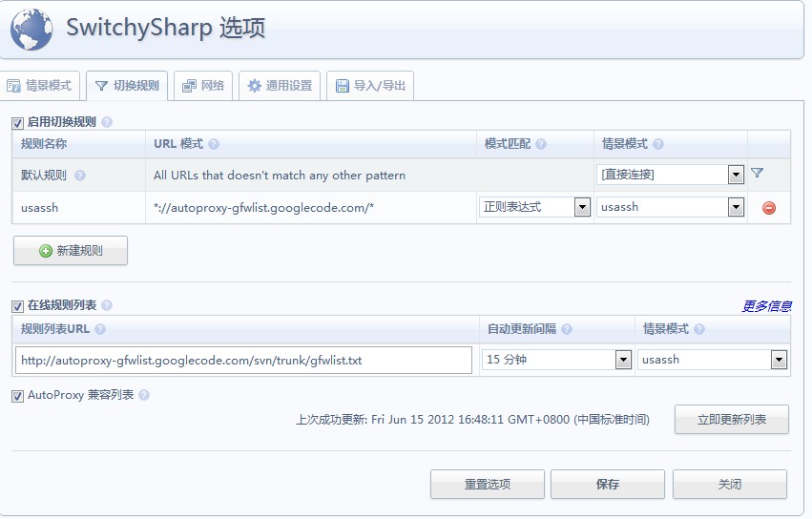Switch to 情景模式 tab
Image resolution: width=812 pixels, height=519 pixels.
click(x=40, y=86)
